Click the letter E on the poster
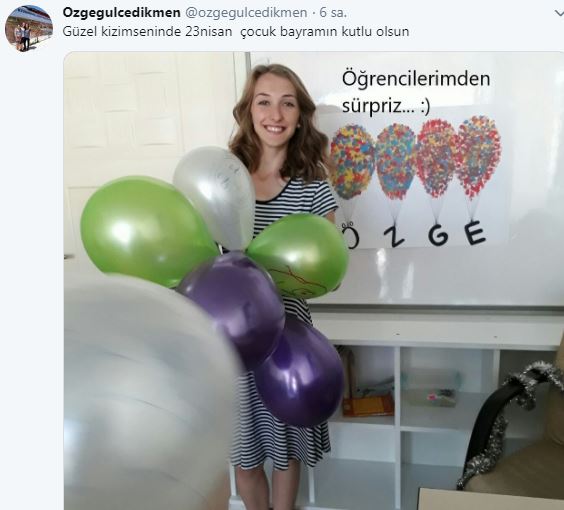The height and width of the screenshot is (510, 564). (474, 233)
